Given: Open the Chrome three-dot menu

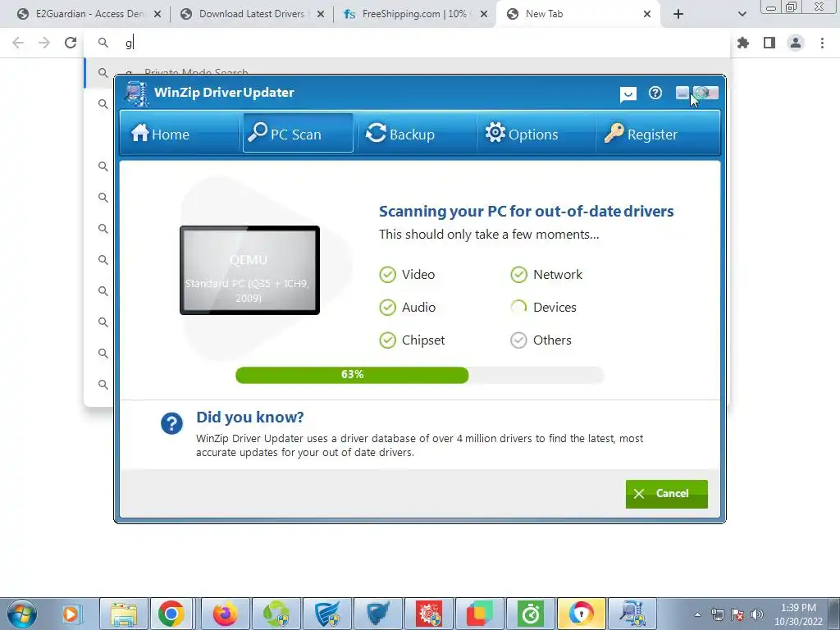Looking at the screenshot, I should tap(822, 43).
